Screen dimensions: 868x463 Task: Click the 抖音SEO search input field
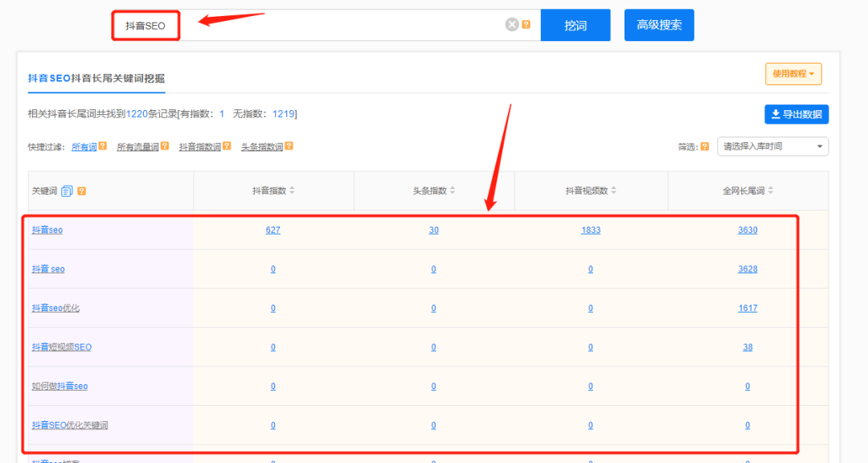(x=326, y=25)
